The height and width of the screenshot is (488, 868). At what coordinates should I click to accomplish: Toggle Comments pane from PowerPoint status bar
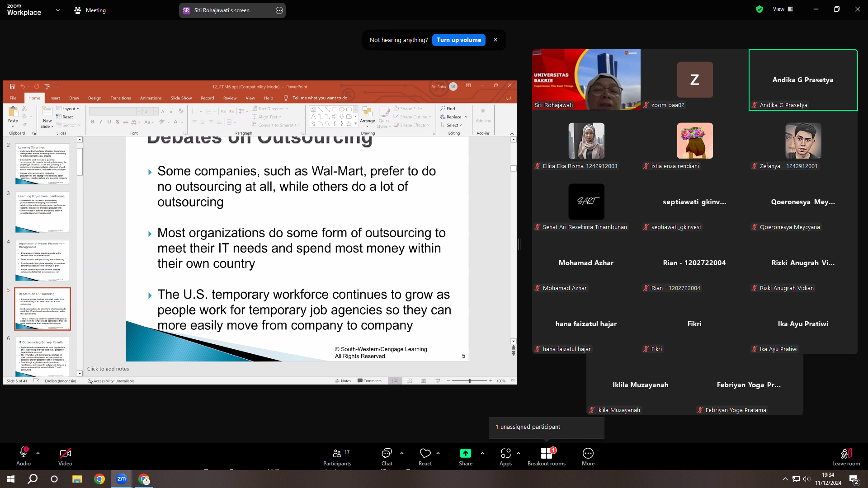369,381
